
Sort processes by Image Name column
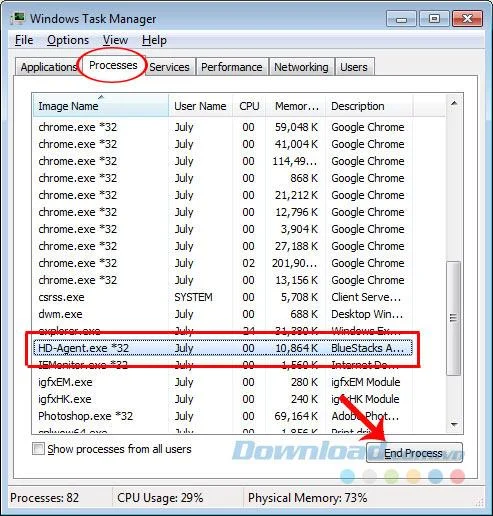[x=101, y=106]
